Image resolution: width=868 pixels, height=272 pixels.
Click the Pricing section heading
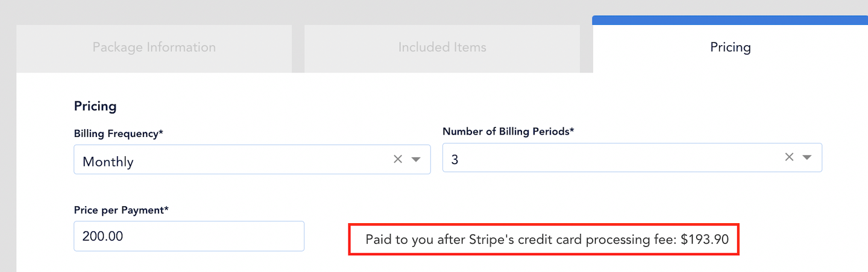click(95, 106)
